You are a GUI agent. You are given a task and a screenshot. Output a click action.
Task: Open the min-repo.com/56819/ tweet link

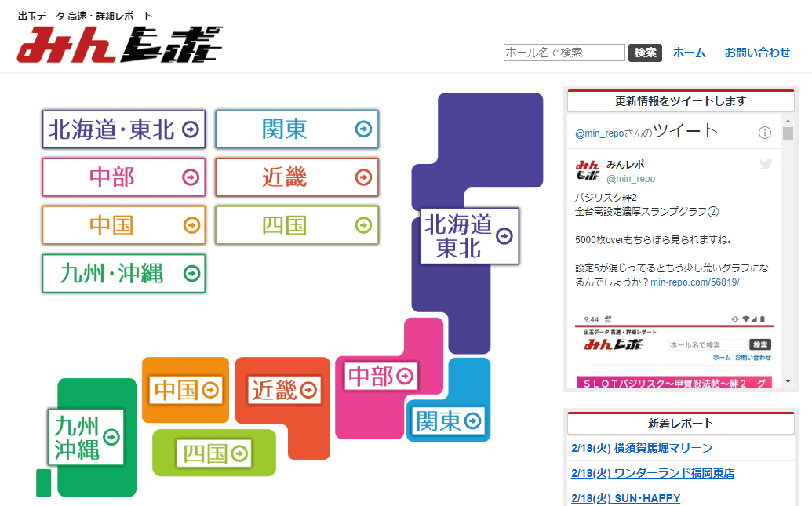[x=695, y=282]
